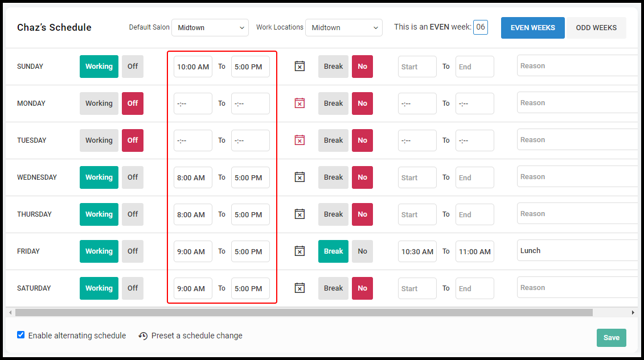Click Saturday's break End field
This screenshot has width=644, height=360.
[x=474, y=288]
